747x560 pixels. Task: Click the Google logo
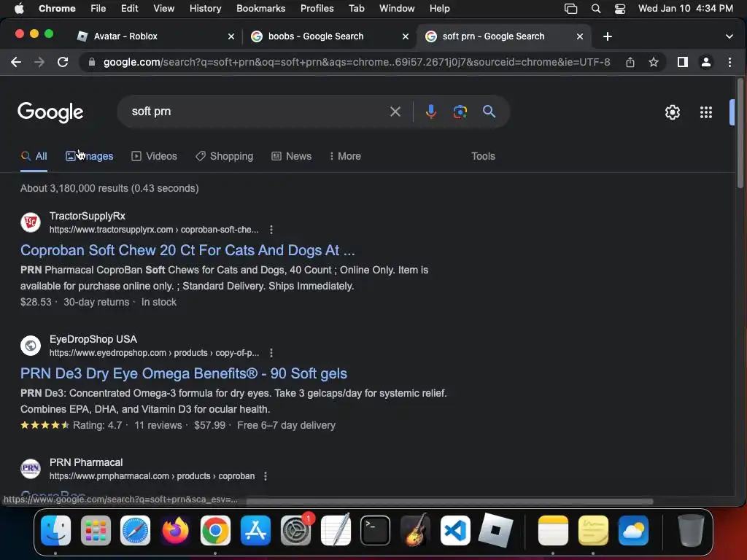[x=50, y=112]
